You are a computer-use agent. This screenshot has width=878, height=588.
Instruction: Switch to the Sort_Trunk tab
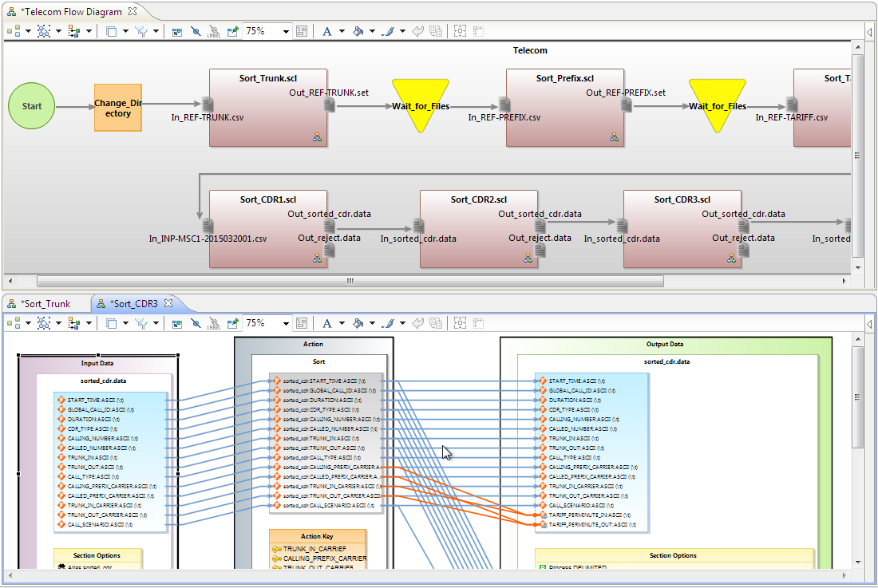coord(45,304)
